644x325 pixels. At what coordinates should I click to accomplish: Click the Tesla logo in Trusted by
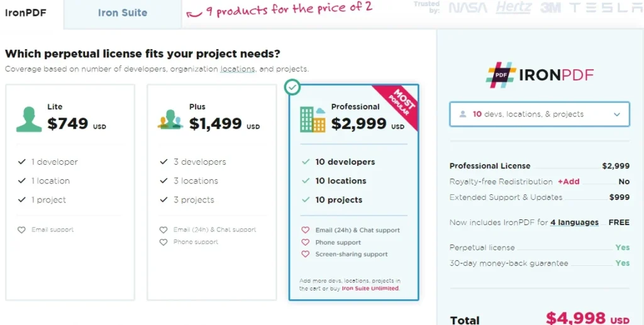click(606, 8)
